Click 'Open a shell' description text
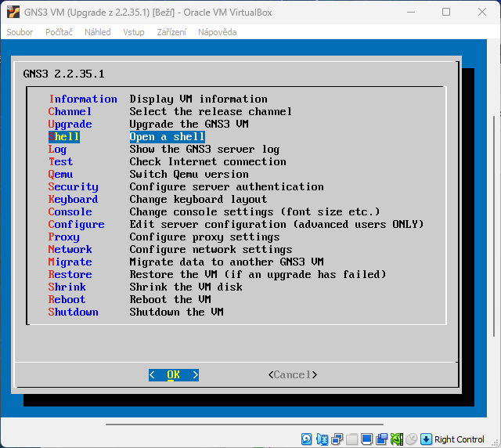Image resolution: width=501 pixels, height=448 pixels. click(x=167, y=136)
